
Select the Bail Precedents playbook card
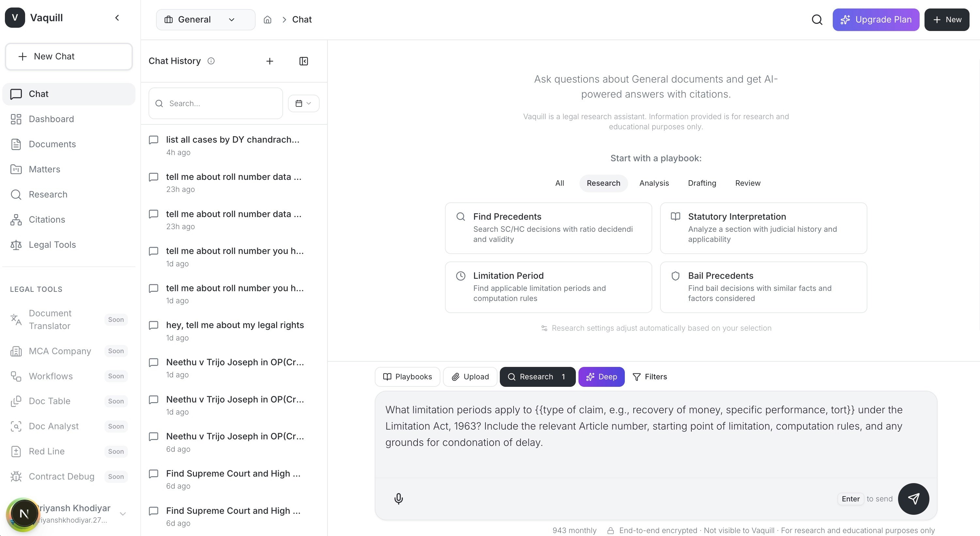coord(763,287)
